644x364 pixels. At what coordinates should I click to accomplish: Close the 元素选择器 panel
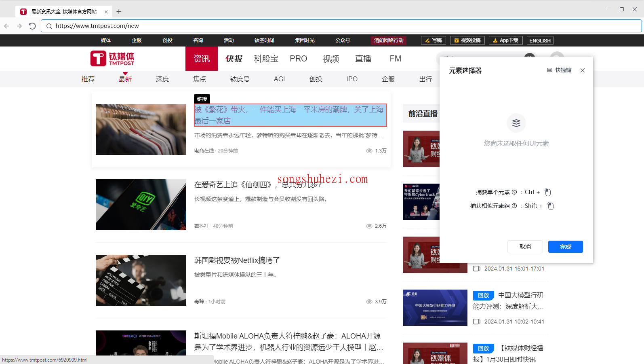point(583,70)
